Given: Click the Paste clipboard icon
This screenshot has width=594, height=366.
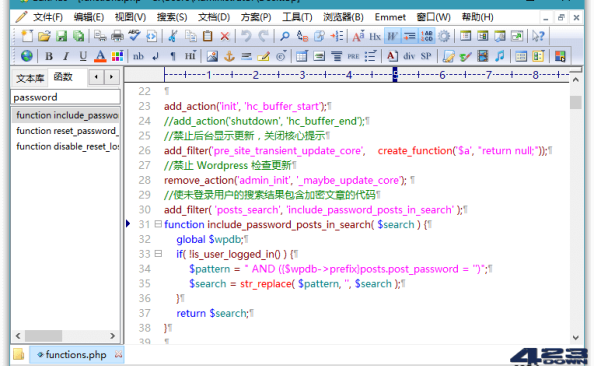Looking at the screenshot, I should (x=207, y=36).
